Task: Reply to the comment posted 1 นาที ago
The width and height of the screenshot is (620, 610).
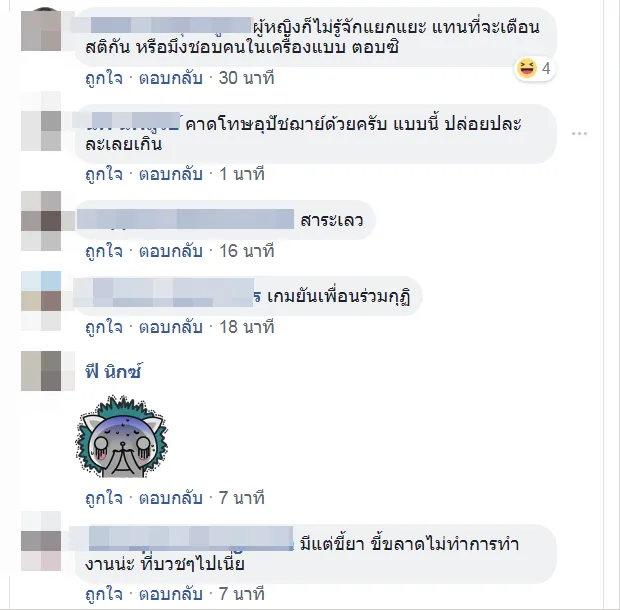Action: coord(171,174)
